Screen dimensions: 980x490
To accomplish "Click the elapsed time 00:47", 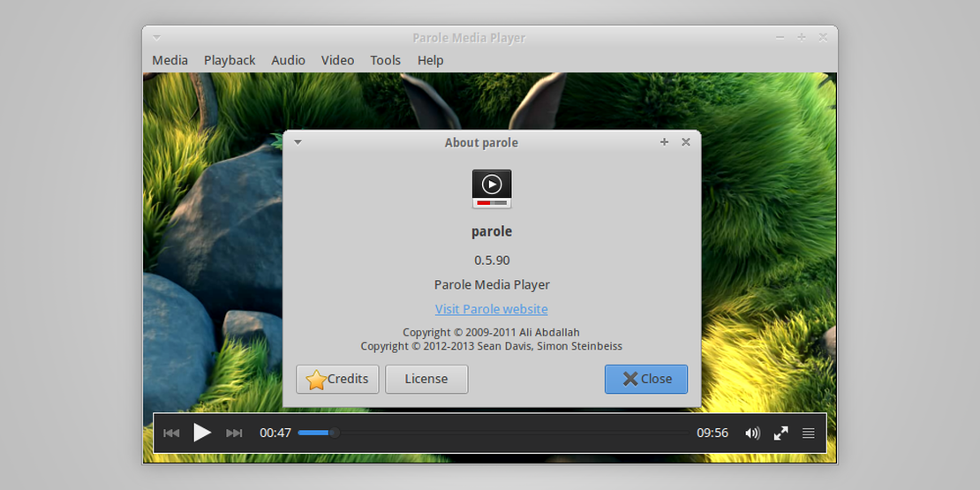I will pos(275,433).
